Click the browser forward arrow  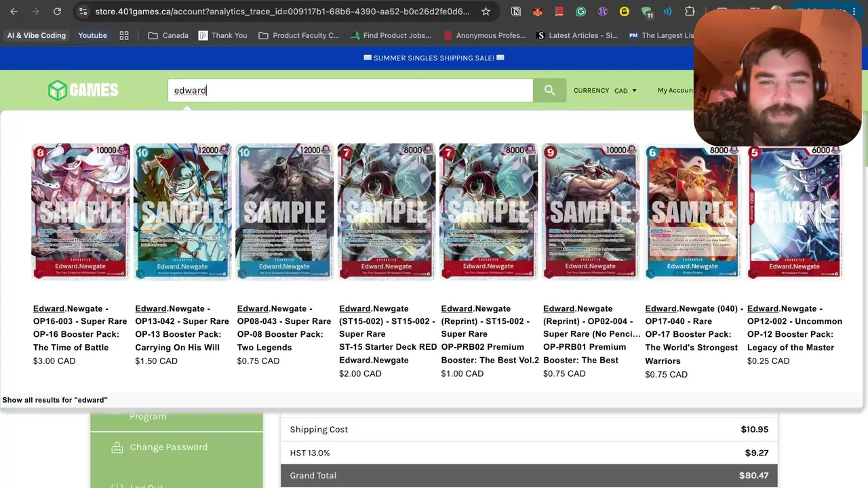[36, 12]
